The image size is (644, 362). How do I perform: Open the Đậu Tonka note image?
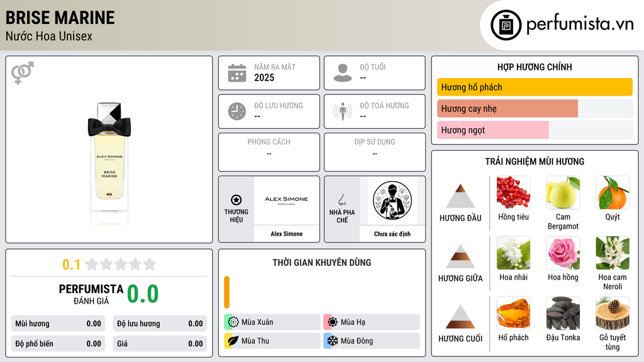point(563,313)
